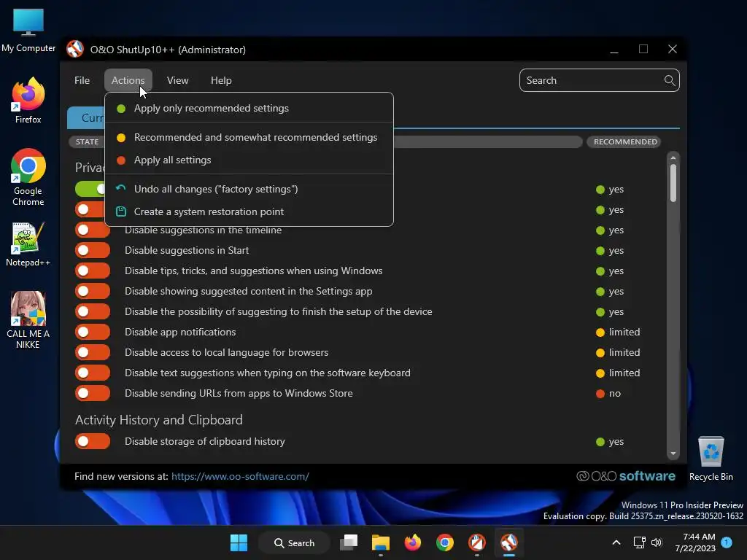Select the CALL ME A NIKKE desktop shortcut

click(x=28, y=320)
